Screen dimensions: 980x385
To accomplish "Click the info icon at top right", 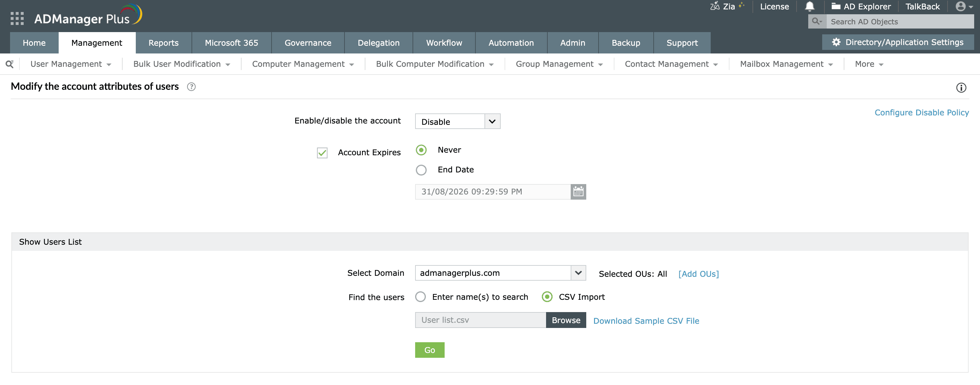I will (x=961, y=88).
